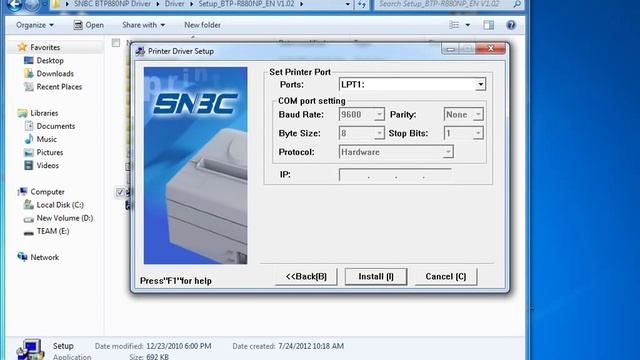Select Libraries in the navigation pane

pos(44,113)
